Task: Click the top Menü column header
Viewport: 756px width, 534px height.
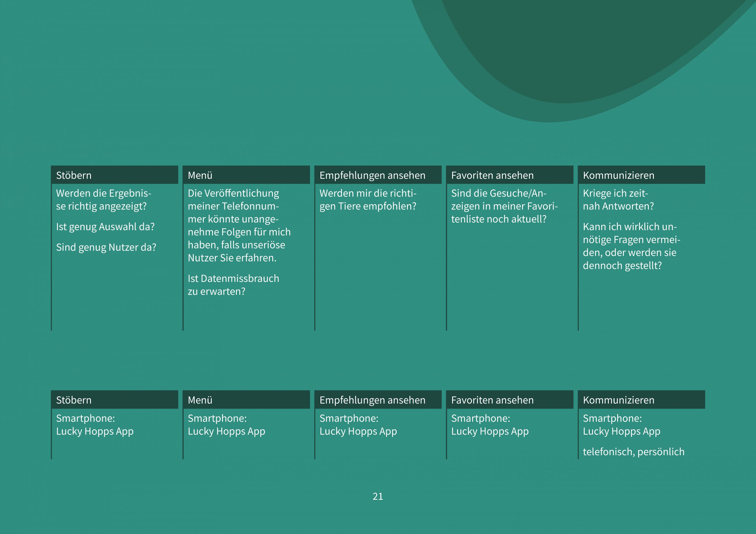Action: (246, 175)
